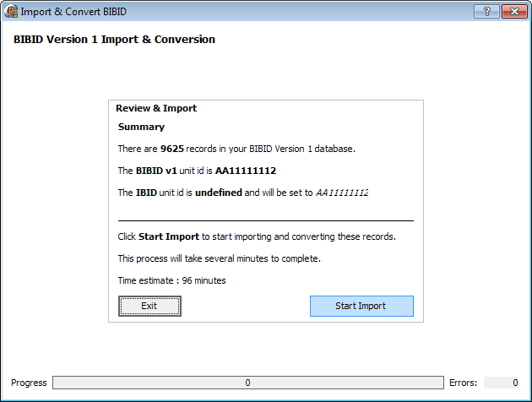Click the bold 'Summary' heading
The image size is (532, 402).
(141, 127)
